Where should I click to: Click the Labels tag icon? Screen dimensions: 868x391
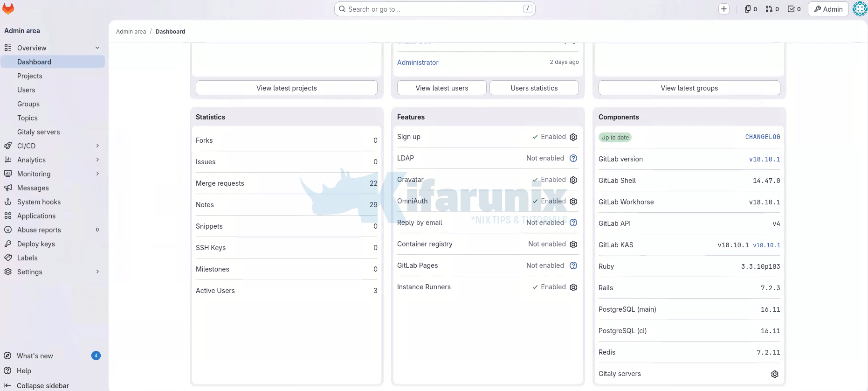click(x=8, y=258)
